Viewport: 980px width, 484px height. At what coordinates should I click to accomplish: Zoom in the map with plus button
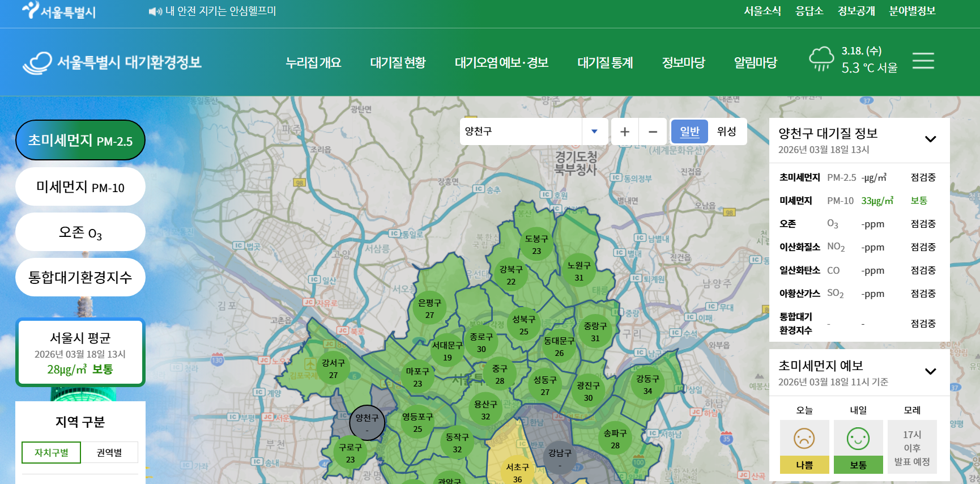pyautogui.click(x=625, y=131)
